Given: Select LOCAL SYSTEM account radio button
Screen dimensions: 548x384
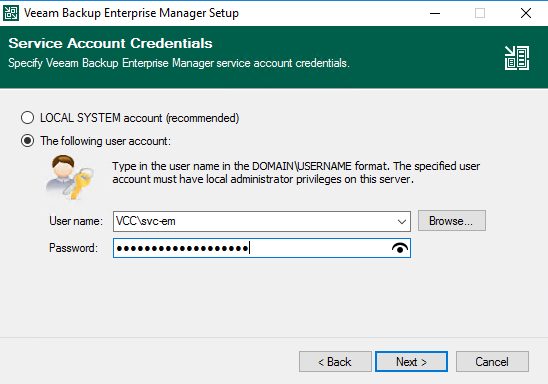Looking at the screenshot, I should click(x=27, y=118).
